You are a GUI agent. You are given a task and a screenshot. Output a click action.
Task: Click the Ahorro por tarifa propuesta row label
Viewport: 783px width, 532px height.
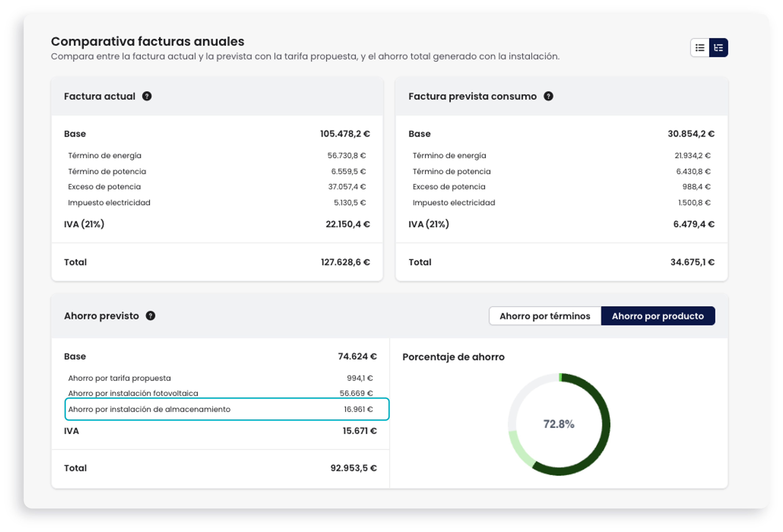pyautogui.click(x=119, y=378)
